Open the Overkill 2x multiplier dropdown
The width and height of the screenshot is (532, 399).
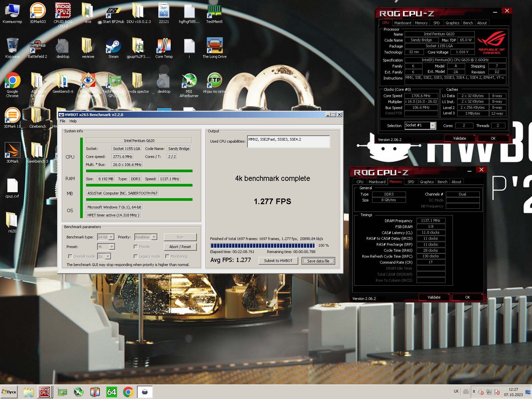tap(108, 256)
